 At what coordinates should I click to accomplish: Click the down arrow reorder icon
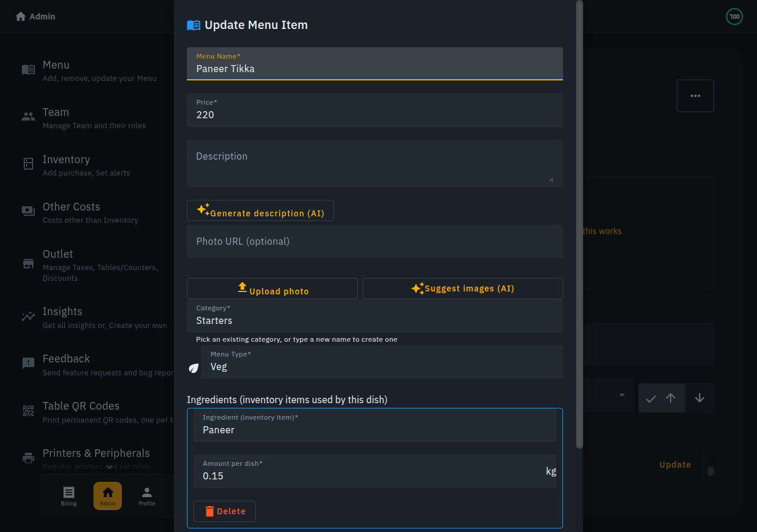(700, 398)
